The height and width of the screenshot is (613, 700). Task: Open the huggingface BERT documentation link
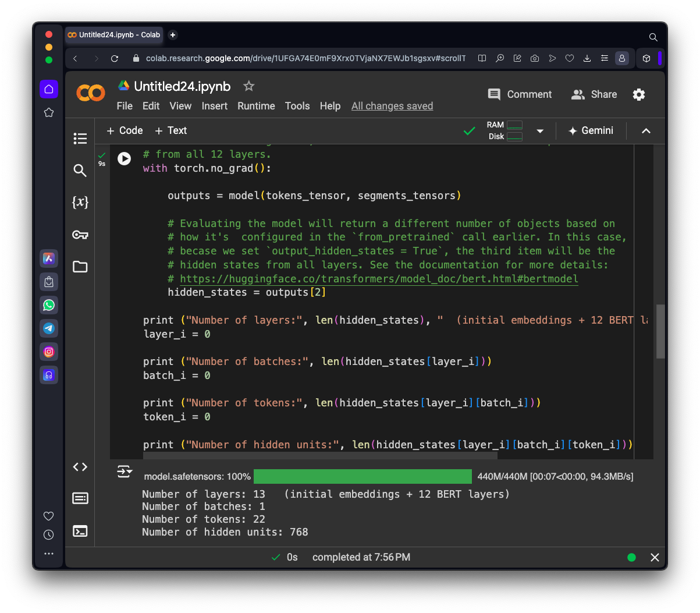click(x=379, y=279)
